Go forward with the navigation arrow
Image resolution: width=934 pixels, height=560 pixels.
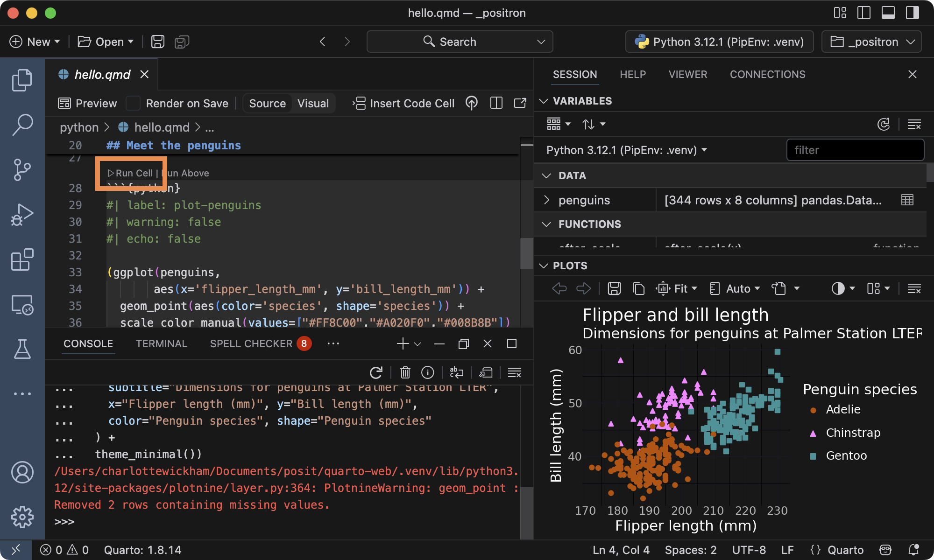point(347,42)
